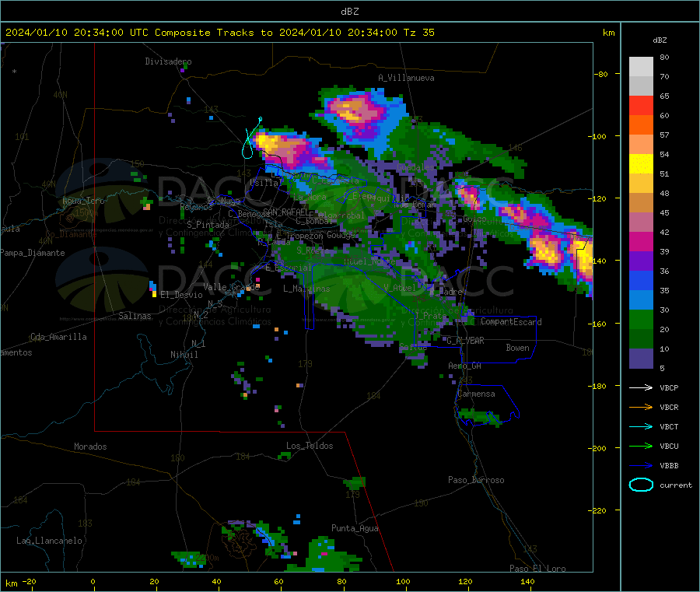Pick the light blue 30-35 dBZ legend swatch
The image size is (700, 592).
tap(641, 300)
